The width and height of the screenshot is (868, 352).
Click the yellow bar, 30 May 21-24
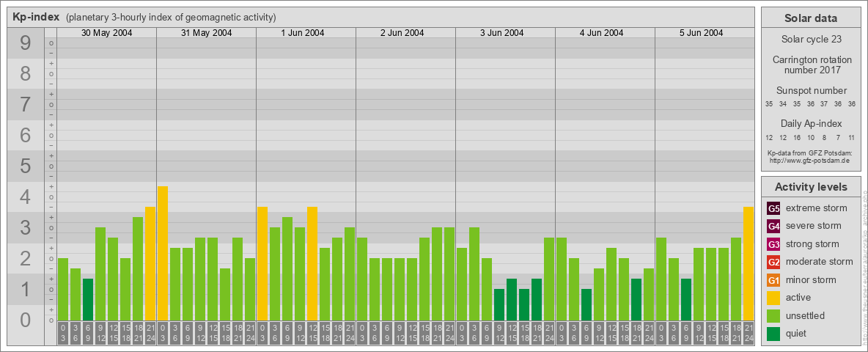tap(150, 263)
